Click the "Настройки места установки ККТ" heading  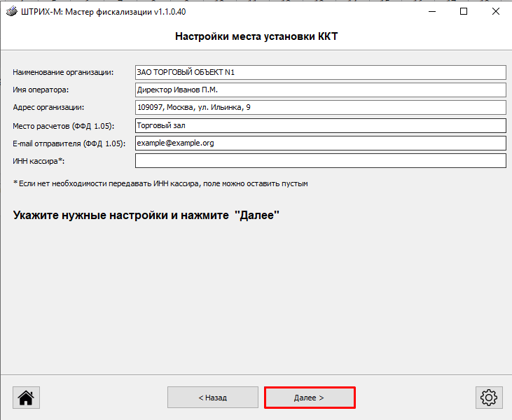pyautogui.click(x=256, y=36)
